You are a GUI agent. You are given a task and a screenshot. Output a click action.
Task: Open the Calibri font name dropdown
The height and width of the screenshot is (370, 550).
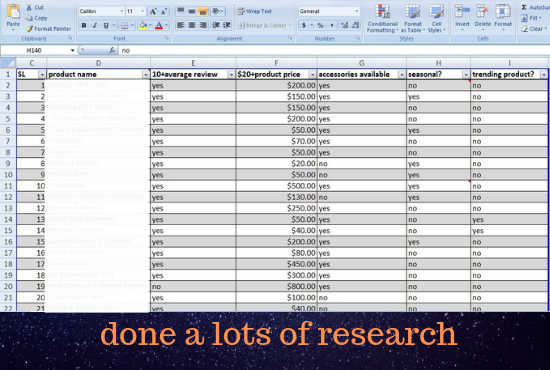121,11
